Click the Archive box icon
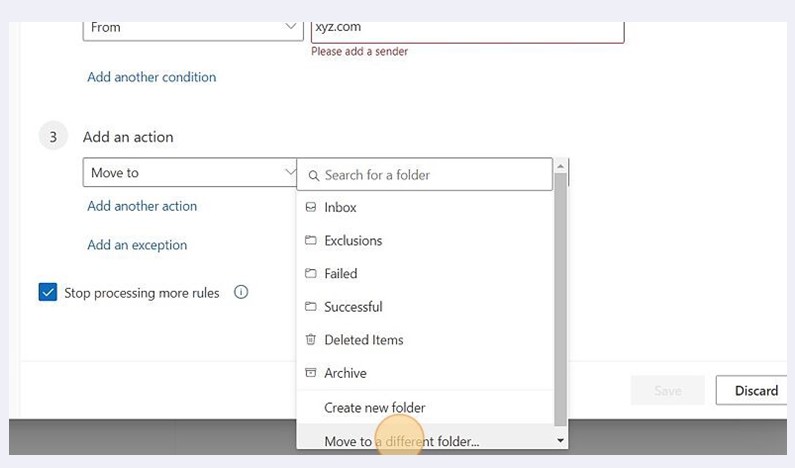The width and height of the screenshot is (795, 468). point(311,373)
